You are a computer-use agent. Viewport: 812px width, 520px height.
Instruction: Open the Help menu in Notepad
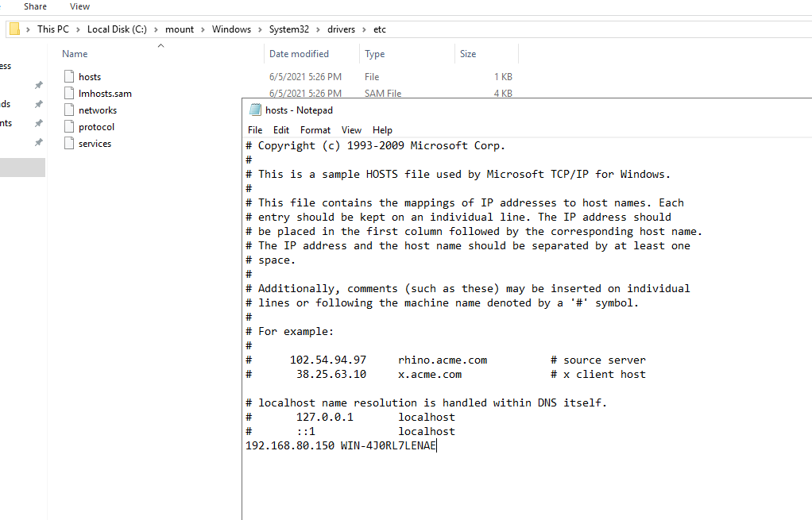pos(382,129)
